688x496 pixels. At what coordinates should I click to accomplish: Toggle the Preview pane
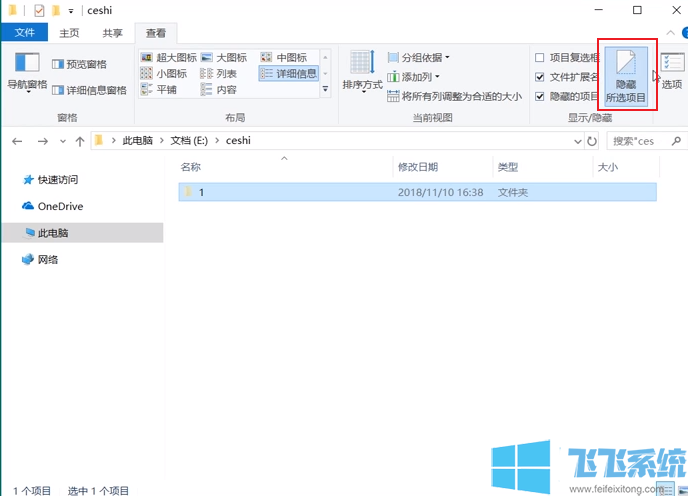point(79,65)
